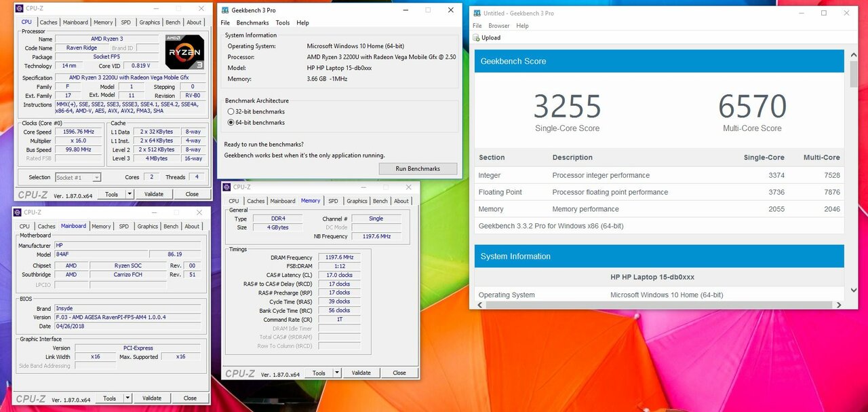Click the Manufacturer field showing HP
Image resolution: width=868 pixels, height=412 pixels.
coord(127,246)
